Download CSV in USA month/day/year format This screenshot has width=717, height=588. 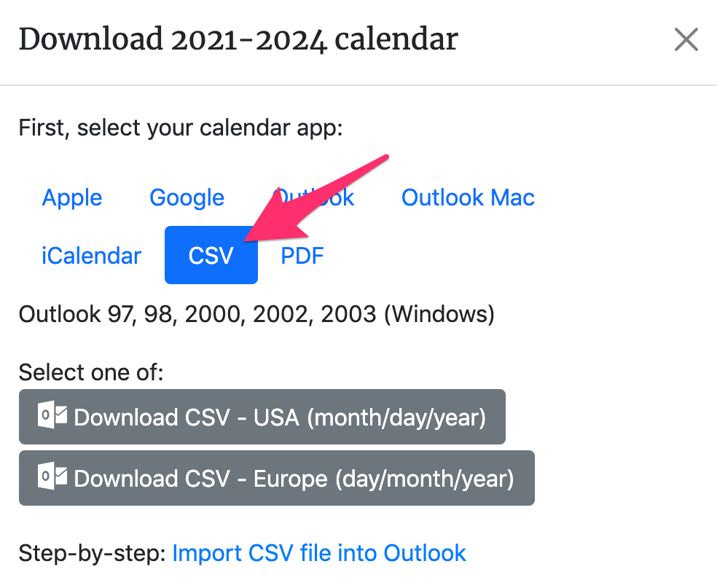point(279,418)
